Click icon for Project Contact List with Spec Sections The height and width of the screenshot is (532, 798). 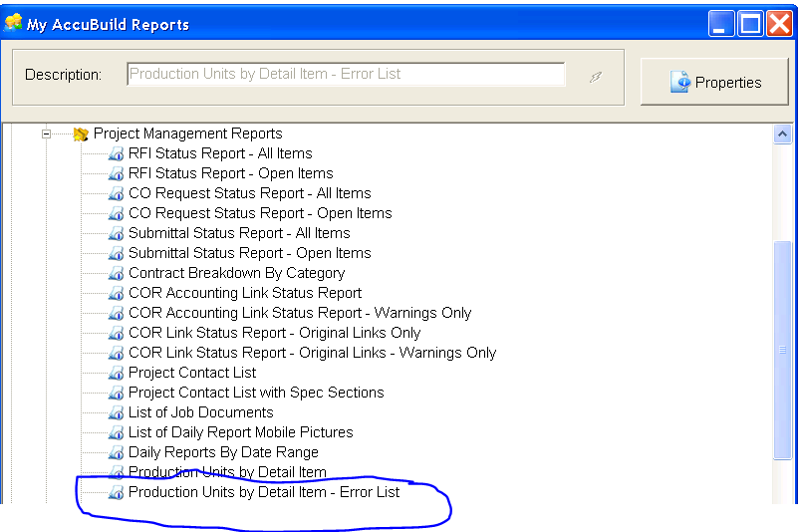point(116,393)
